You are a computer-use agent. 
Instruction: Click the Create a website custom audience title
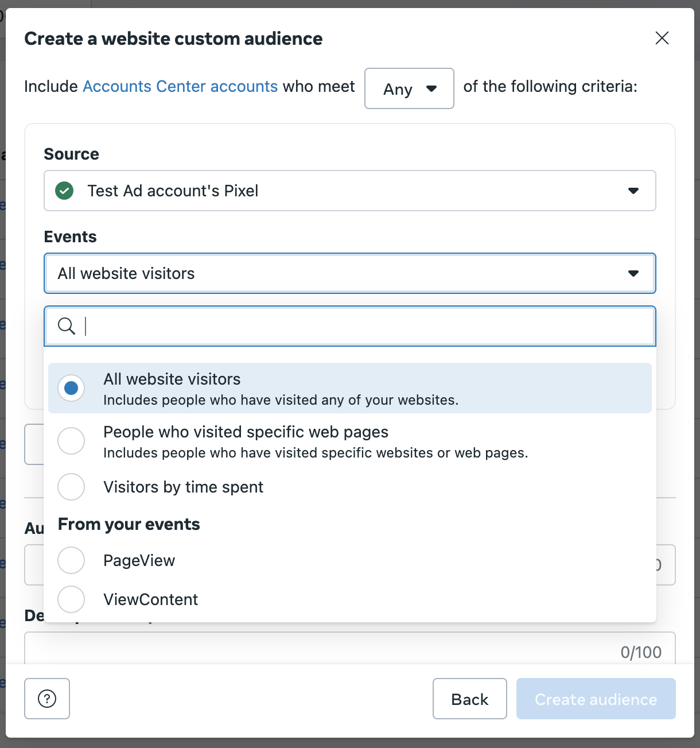pyautogui.click(x=173, y=38)
